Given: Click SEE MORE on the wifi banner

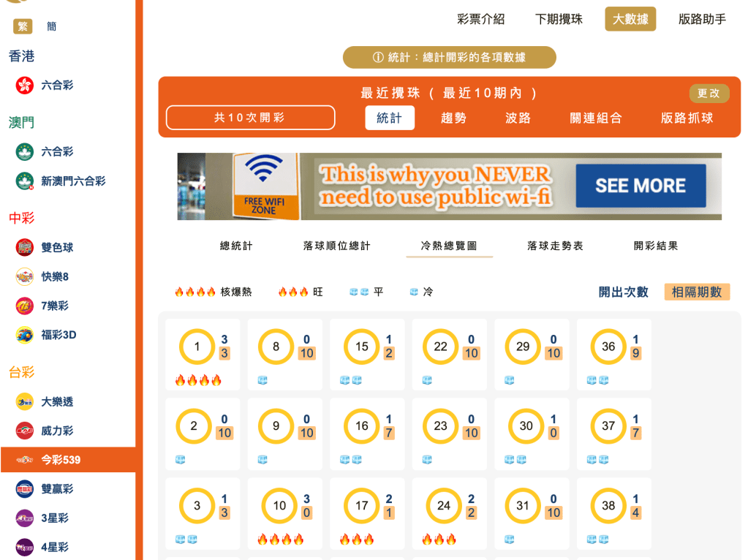Looking at the screenshot, I should coord(640,186).
